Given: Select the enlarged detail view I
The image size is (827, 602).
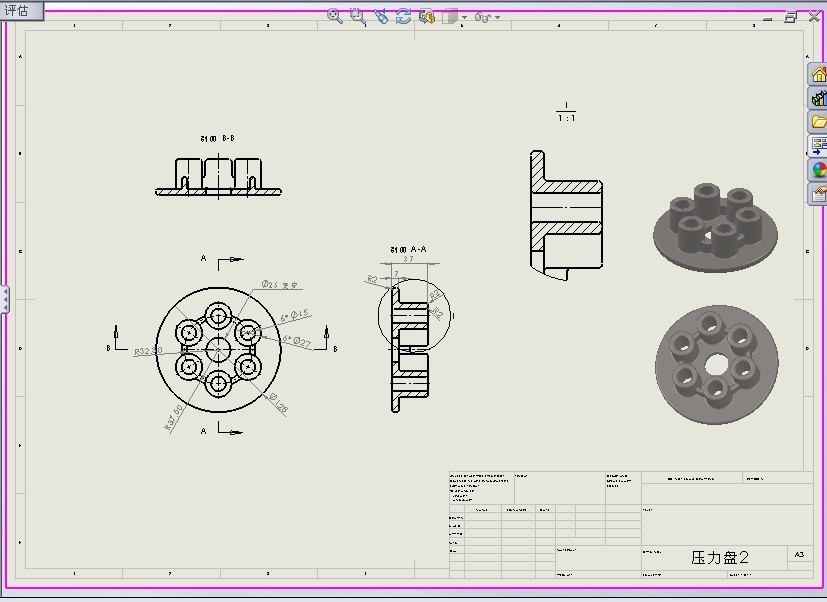Looking at the screenshot, I should click(566, 215).
